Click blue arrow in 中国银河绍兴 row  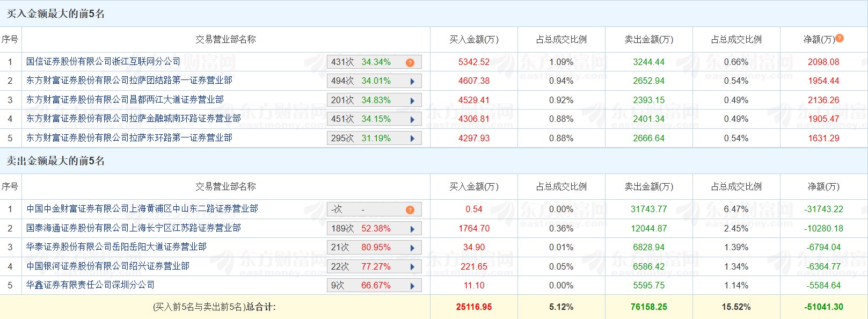[x=412, y=267]
